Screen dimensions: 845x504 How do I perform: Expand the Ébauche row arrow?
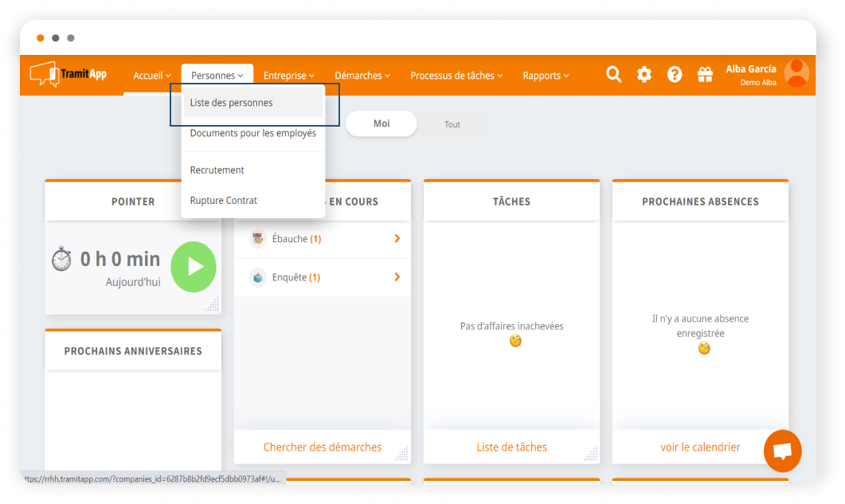pyautogui.click(x=397, y=239)
